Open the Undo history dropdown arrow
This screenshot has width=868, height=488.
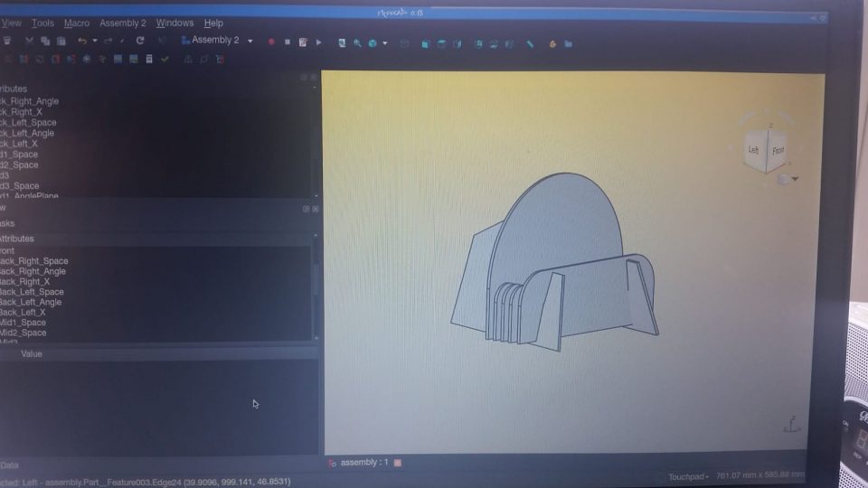[95, 41]
